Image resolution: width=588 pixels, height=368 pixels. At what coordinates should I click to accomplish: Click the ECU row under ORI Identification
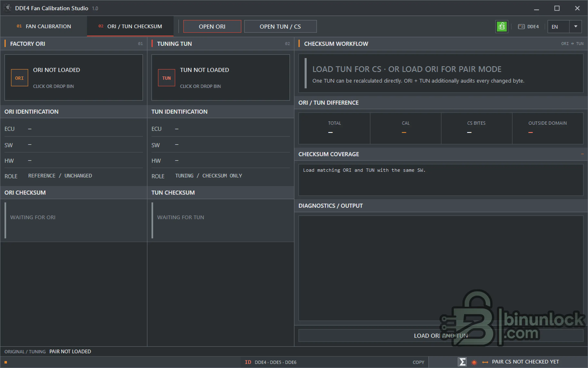74,129
